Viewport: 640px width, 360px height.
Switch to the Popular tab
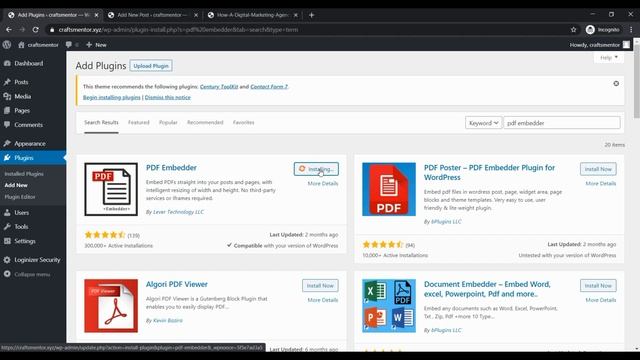[x=168, y=122]
